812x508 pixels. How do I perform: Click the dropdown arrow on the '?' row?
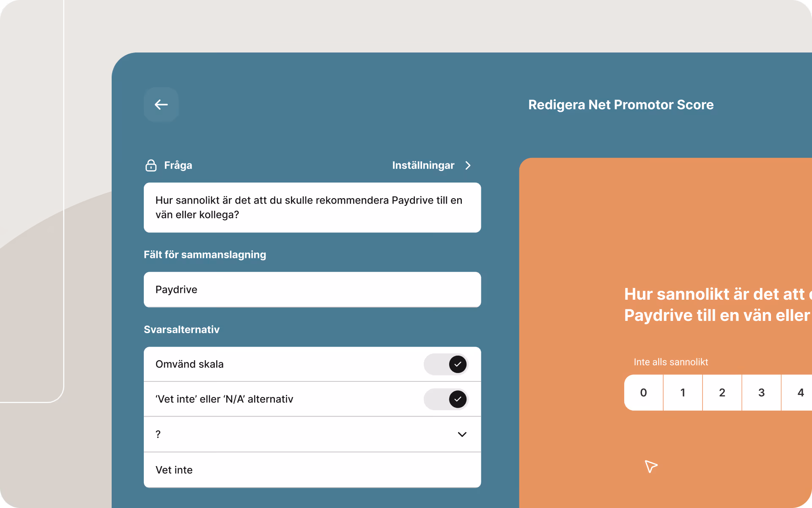coord(462,434)
